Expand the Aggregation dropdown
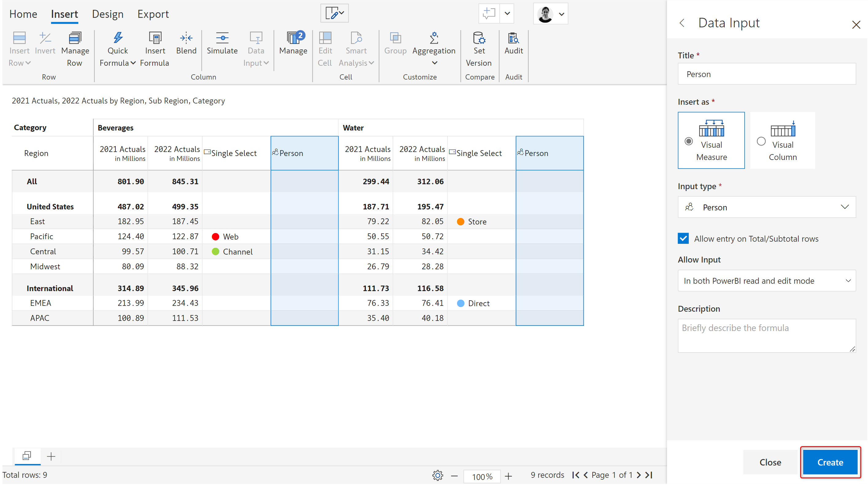Viewport: 868px width, 487px height. pyautogui.click(x=434, y=63)
